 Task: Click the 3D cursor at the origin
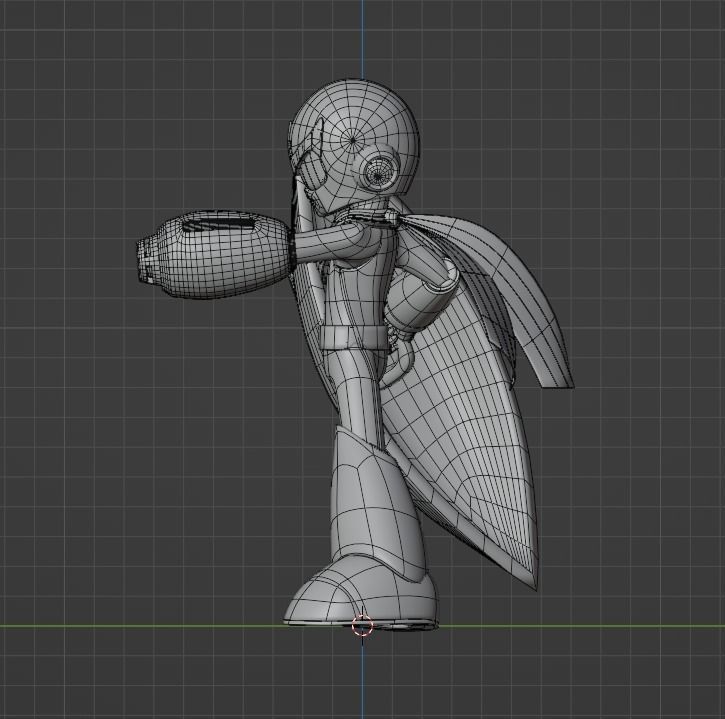coord(362,626)
